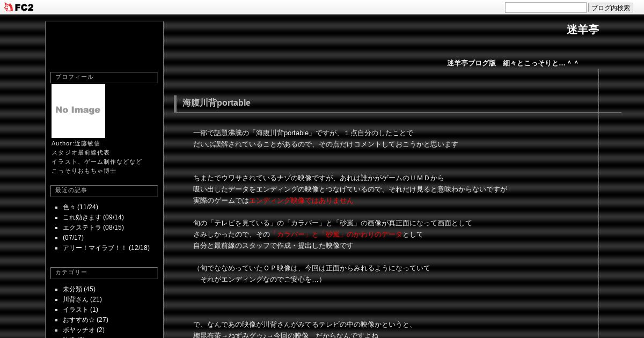Select the 最近の記事 sidebar heading

[104, 190]
